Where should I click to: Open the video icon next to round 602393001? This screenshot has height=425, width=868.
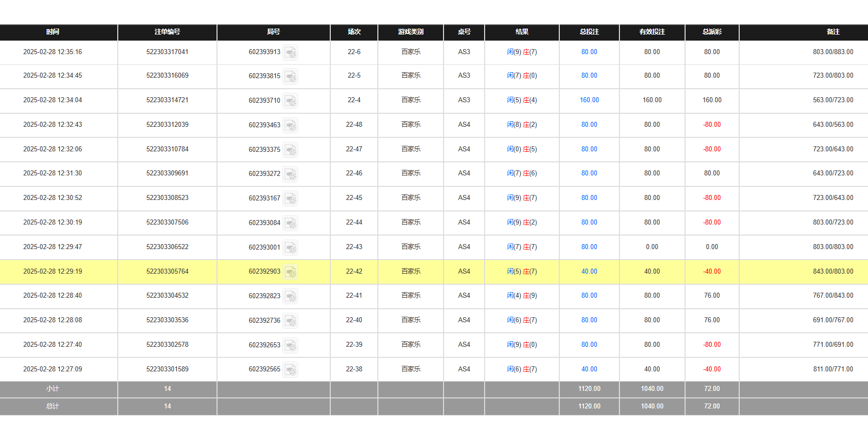tap(290, 248)
